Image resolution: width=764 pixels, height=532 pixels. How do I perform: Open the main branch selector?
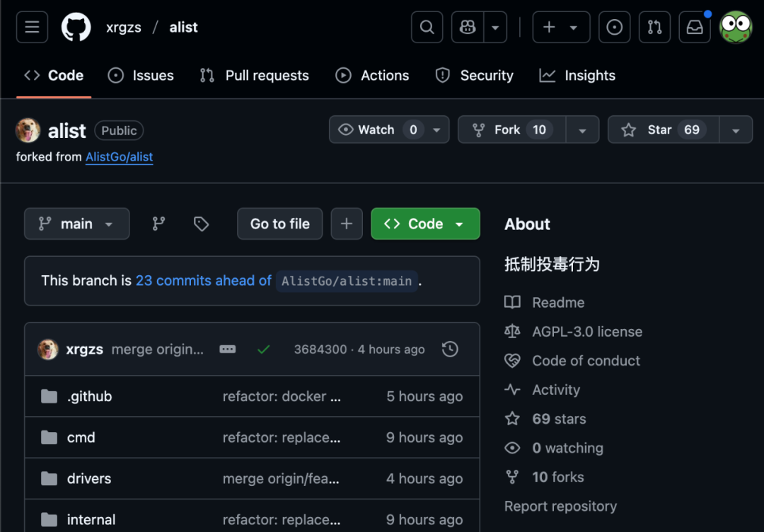coord(77,224)
